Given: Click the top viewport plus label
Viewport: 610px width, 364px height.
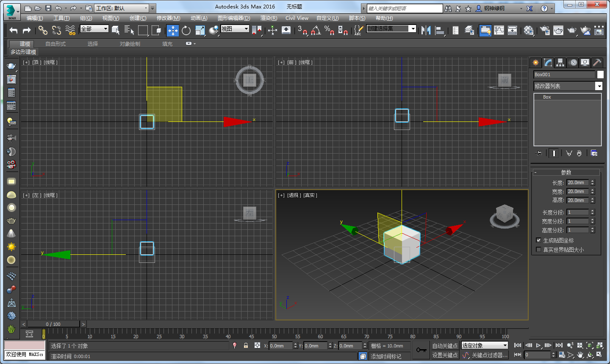Looking at the screenshot, I should [x=26, y=62].
